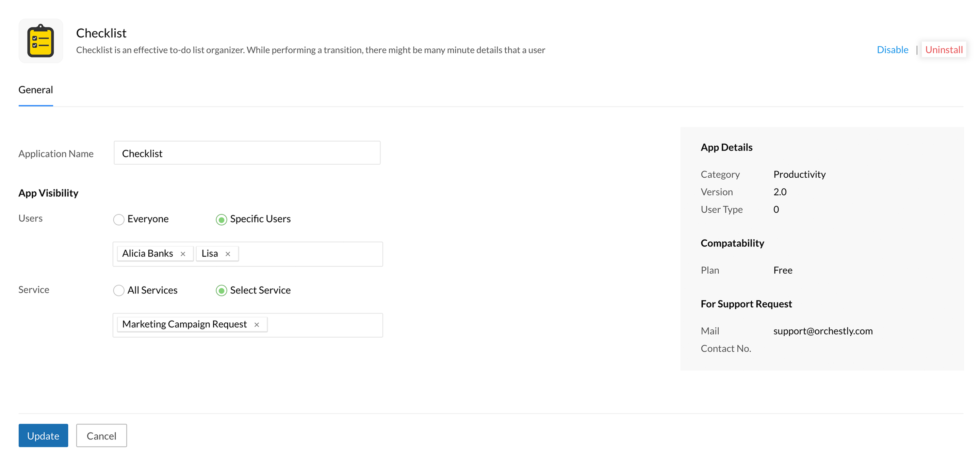Click the Lisa user tag

point(210,254)
